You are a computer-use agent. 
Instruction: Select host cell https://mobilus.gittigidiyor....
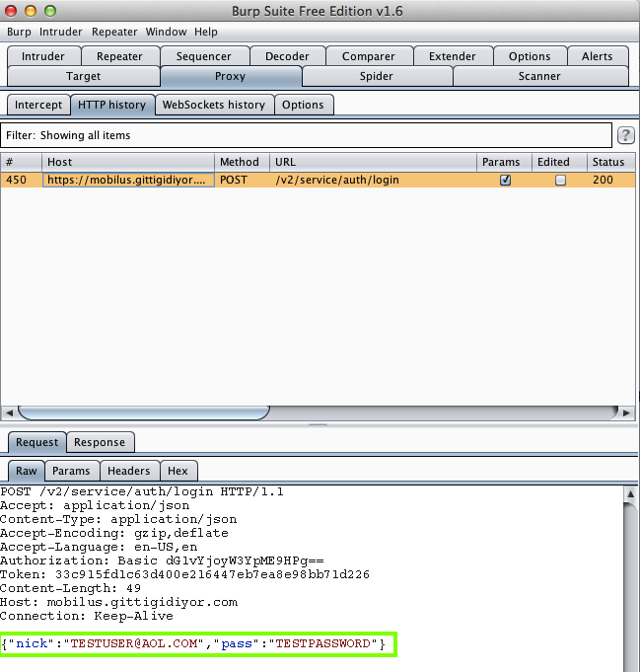click(128, 180)
